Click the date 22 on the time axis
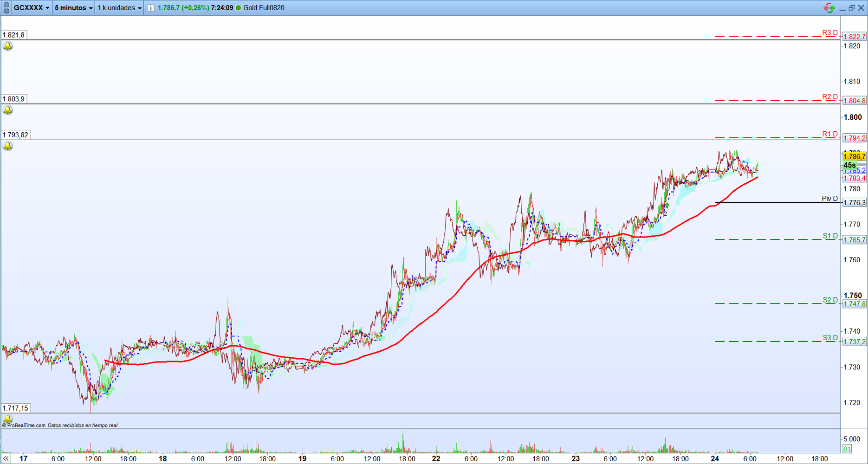This screenshot has height=464, width=868. tap(436, 458)
